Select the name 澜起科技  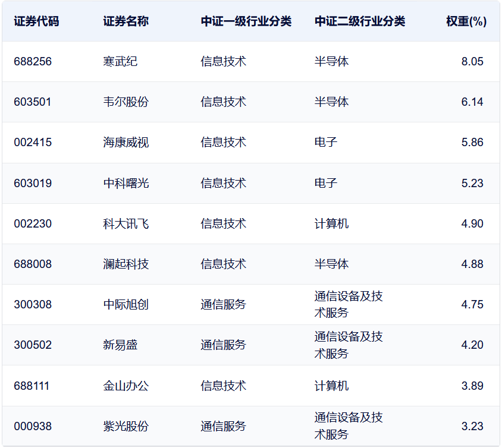[126, 264]
